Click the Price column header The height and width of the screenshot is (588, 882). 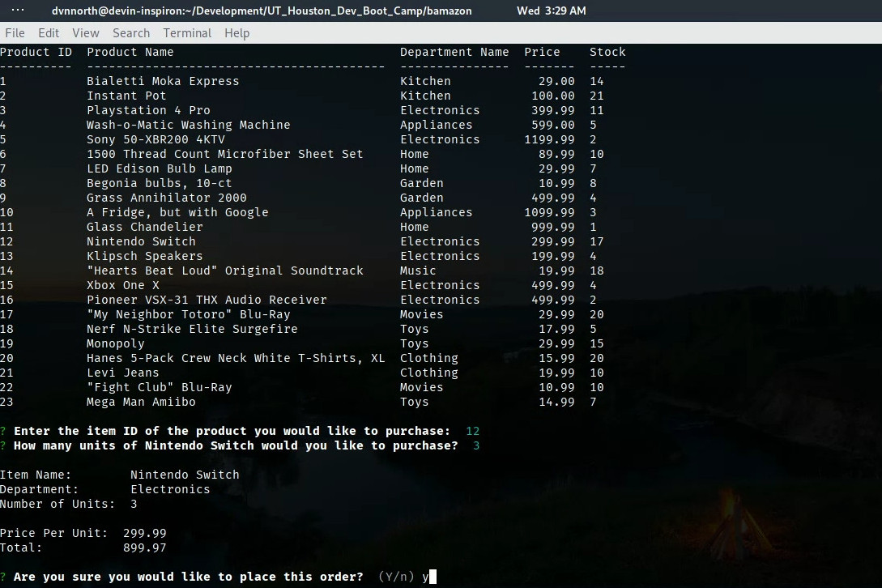pos(542,52)
